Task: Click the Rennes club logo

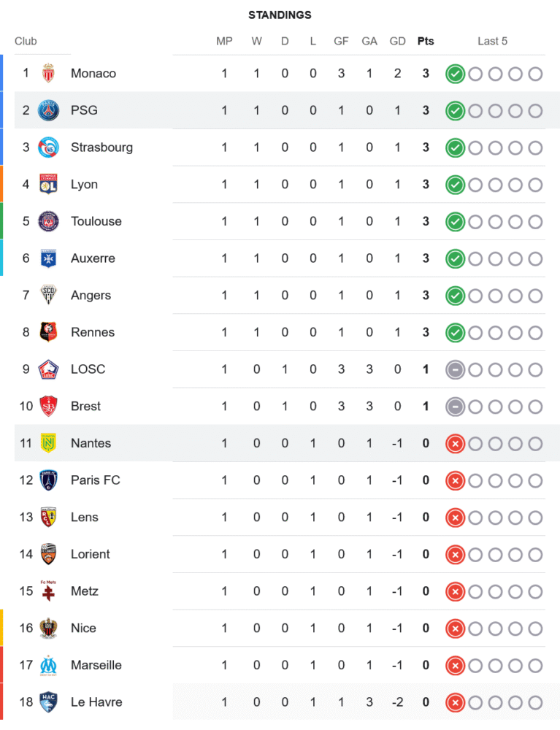Action: point(48,332)
